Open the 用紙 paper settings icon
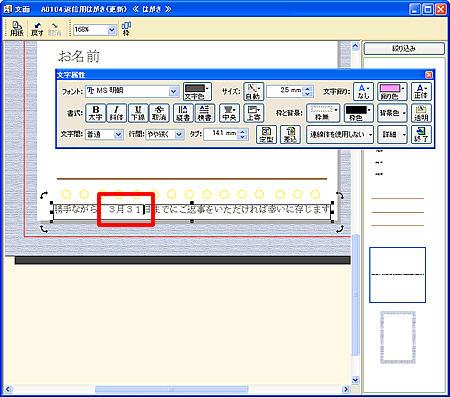This screenshot has height=398, width=450. click(x=17, y=29)
